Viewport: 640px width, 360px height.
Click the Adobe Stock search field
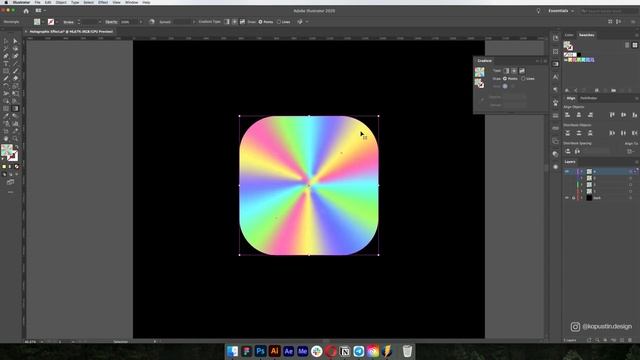(608, 11)
